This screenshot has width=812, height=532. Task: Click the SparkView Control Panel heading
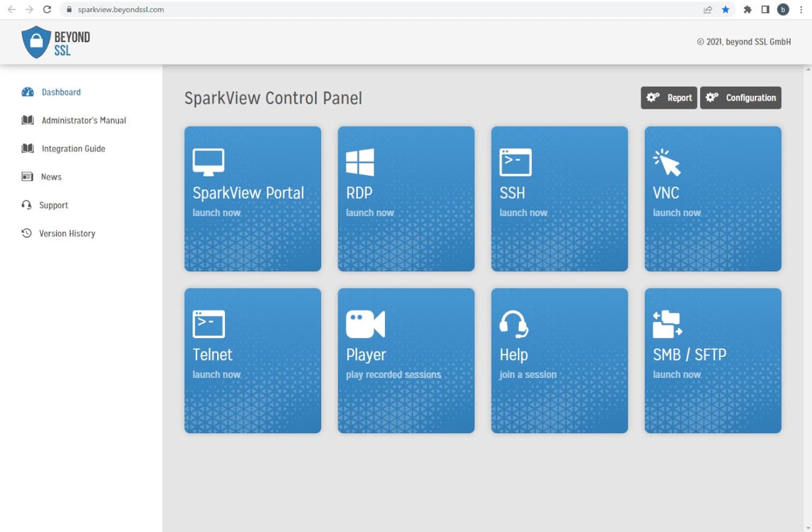tap(273, 98)
